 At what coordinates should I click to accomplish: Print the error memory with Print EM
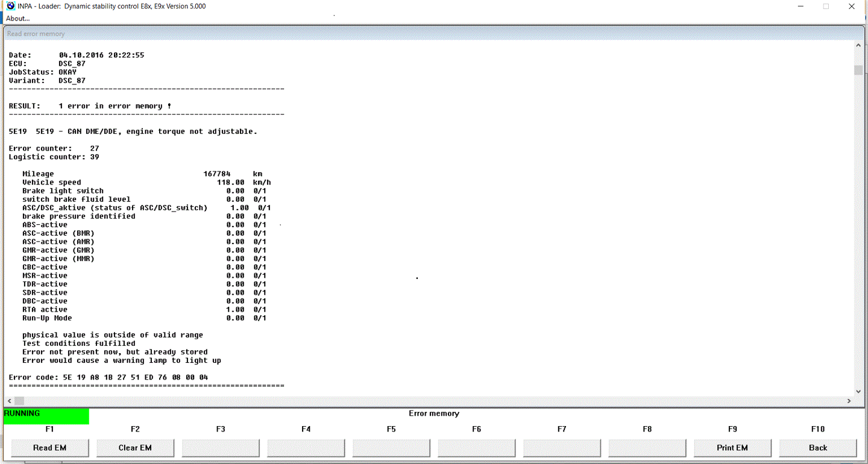pyautogui.click(x=732, y=448)
